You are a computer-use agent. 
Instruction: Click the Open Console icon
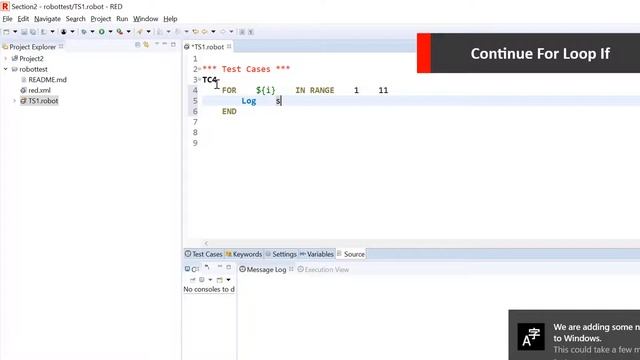220,280
